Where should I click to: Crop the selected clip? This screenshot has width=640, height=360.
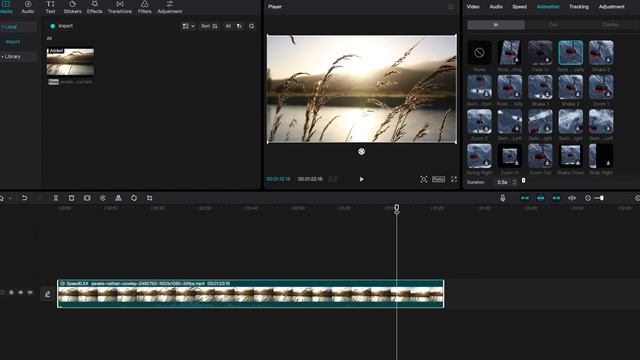(149, 198)
